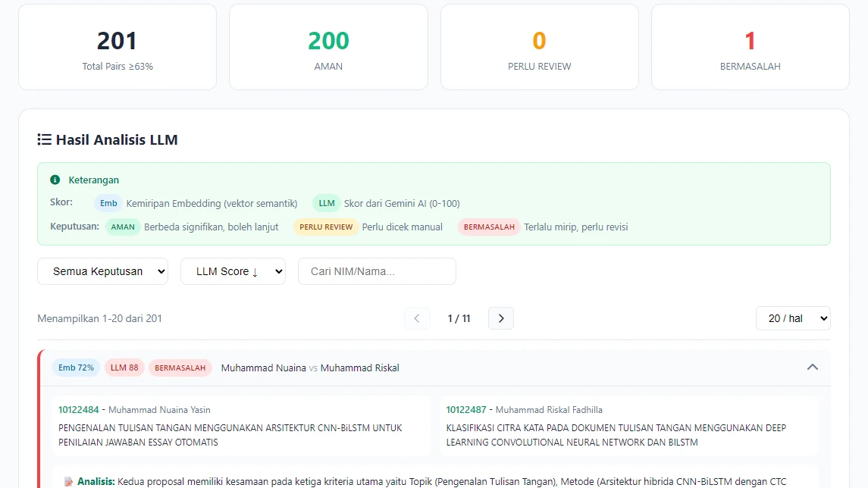This screenshot has height=488, width=868.
Task: Collapse the Muhammad Nuaina vs Muhammad Riskal row
Action: pyautogui.click(x=812, y=368)
